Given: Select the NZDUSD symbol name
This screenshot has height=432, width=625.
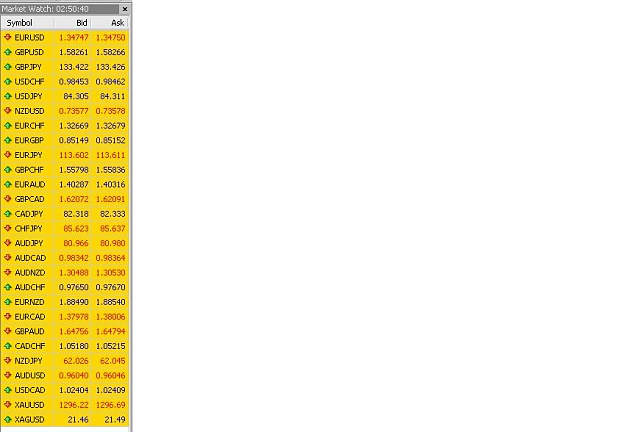Looking at the screenshot, I should point(29,111).
